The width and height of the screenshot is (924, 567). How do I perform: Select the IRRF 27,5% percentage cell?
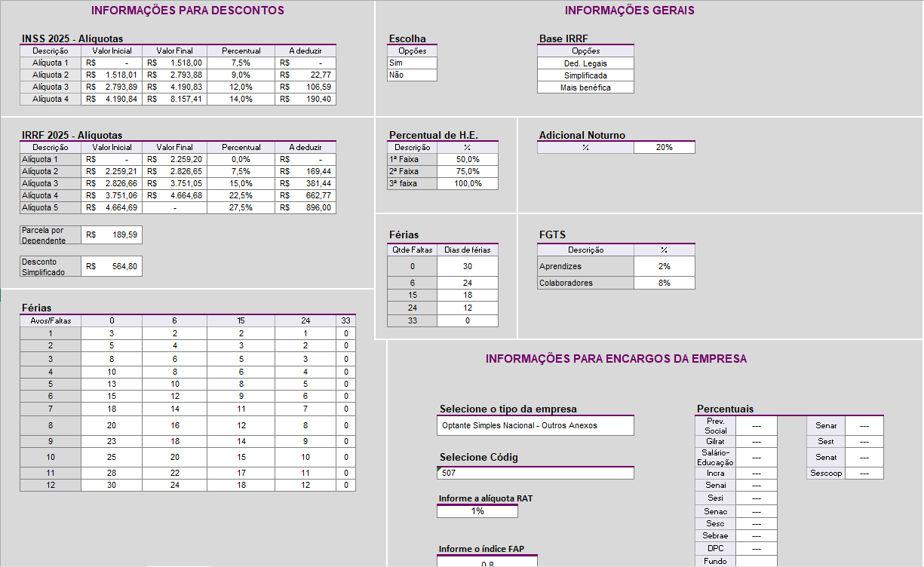click(x=241, y=207)
